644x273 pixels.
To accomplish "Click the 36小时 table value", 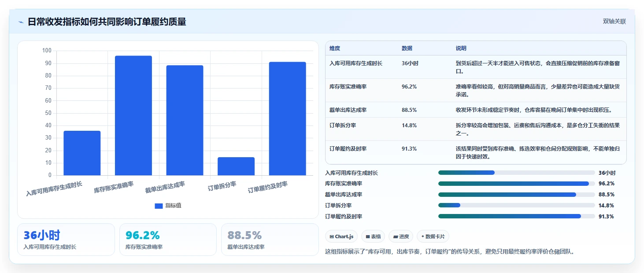I will pos(410,63).
